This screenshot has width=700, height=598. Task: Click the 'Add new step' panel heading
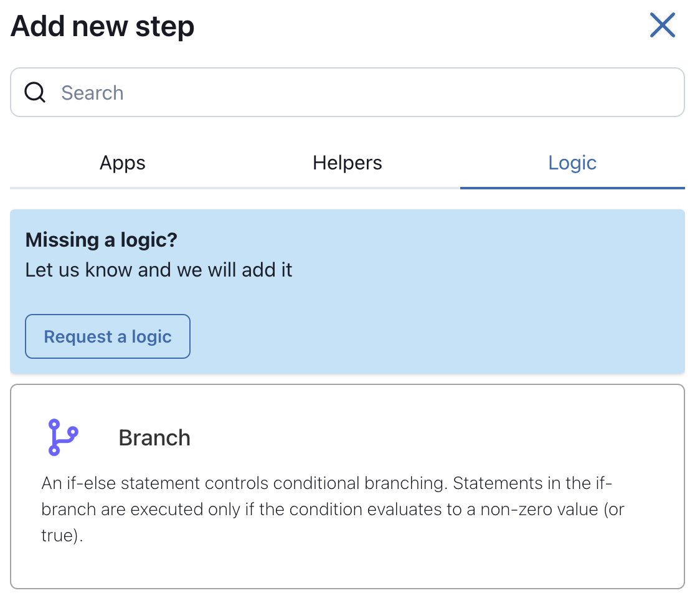[103, 26]
